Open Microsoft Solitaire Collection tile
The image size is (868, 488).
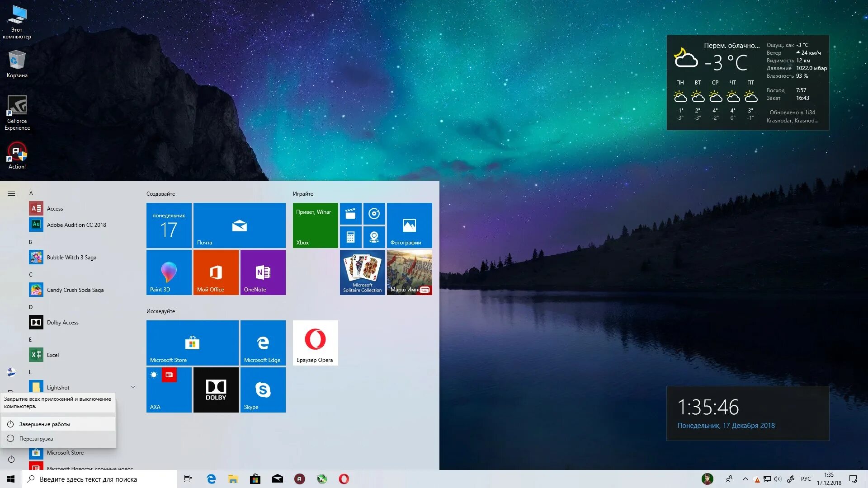click(362, 272)
